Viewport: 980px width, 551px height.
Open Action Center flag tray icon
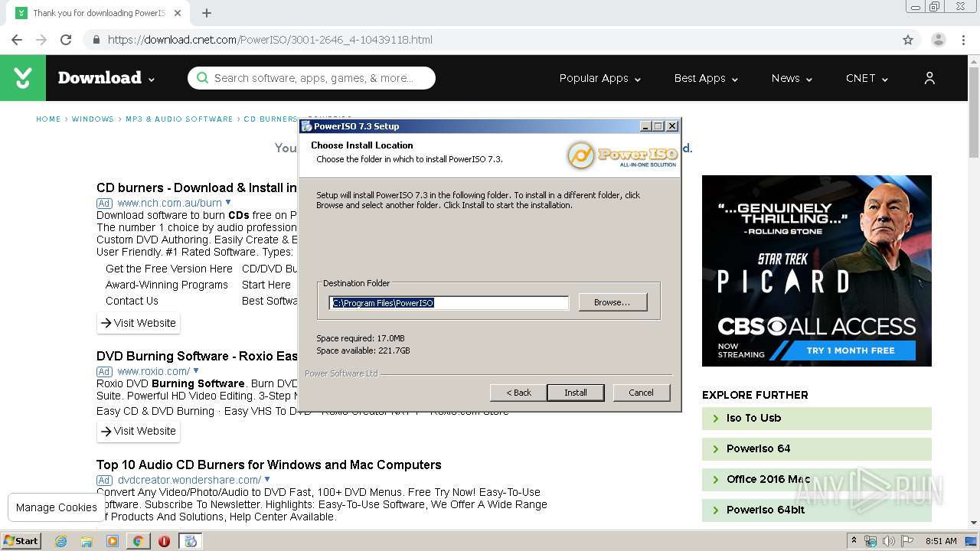pyautogui.click(x=907, y=541)
